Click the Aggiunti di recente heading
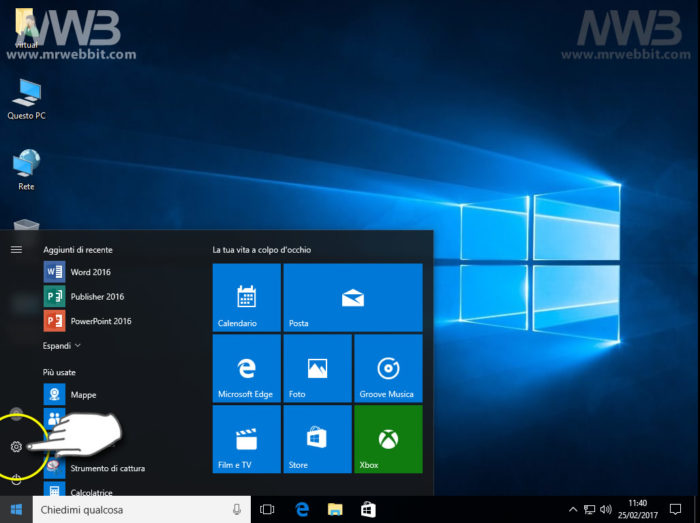This screenshot has width=700, height=523. [x=78, y=250]
